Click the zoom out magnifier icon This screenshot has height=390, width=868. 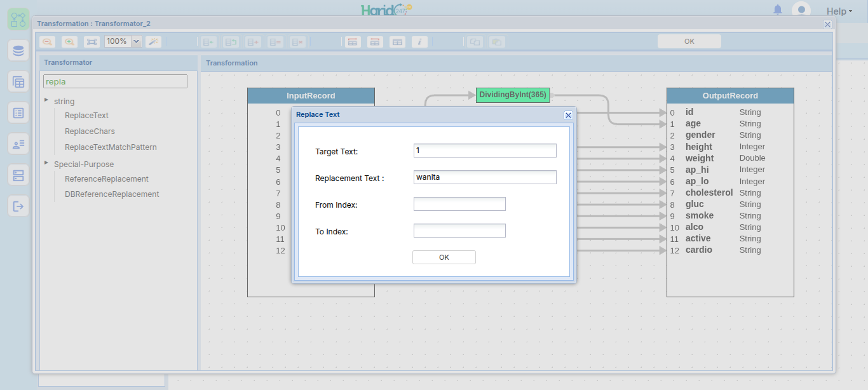click(x=47, y=42)
